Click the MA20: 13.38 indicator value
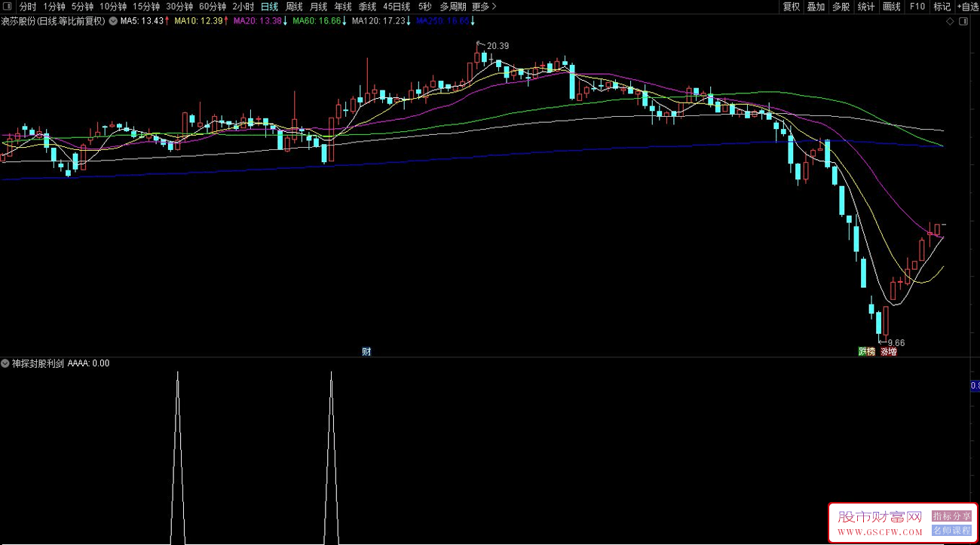Screen dimensions: 980x545 (257, 21)
